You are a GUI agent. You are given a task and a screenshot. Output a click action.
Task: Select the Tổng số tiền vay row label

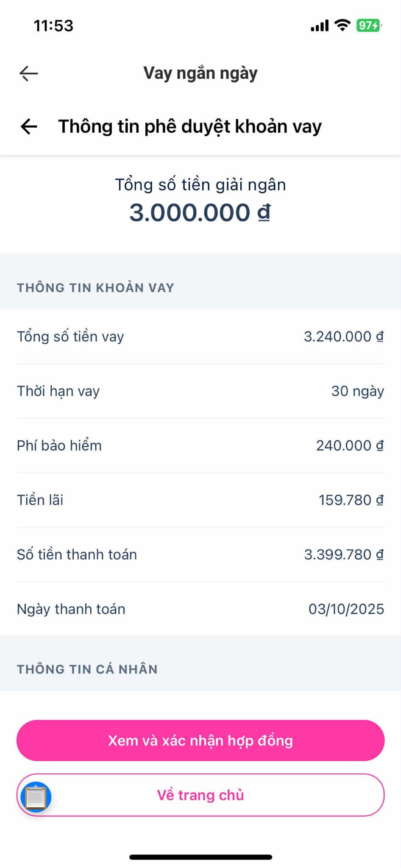(70, 337)
